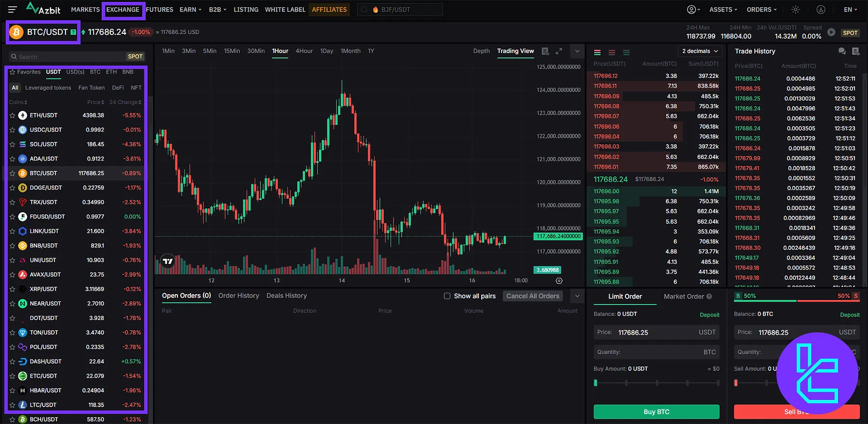Enable the Show all pairs checkbox
The image size is (868, 424).
447,296
